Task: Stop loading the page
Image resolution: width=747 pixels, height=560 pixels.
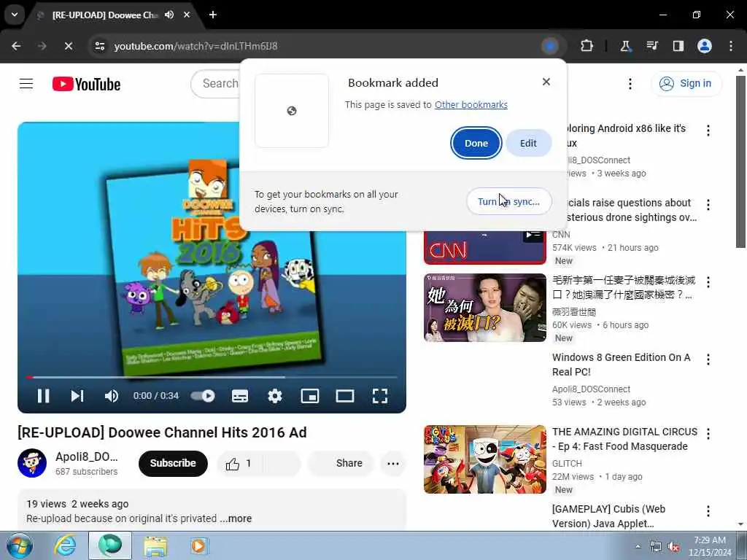Action: [x=69, y=46]
